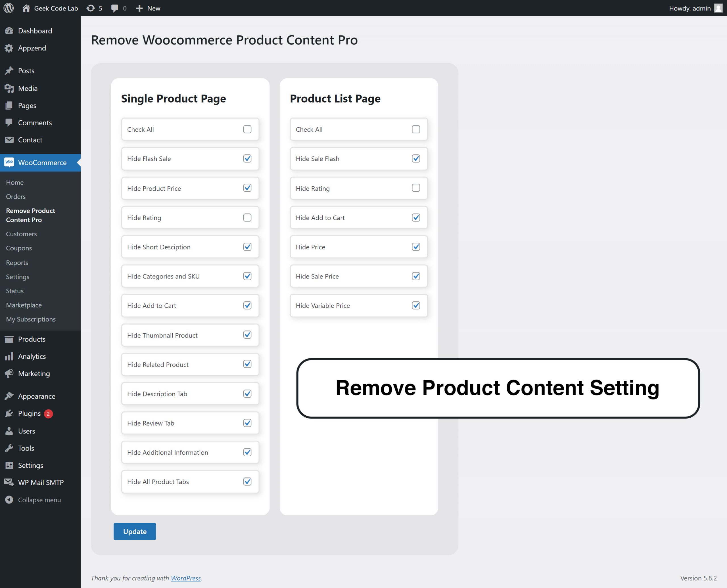Click the WooCommerce logo icon
This screenshot has width=727, height=588.
pyautogui.click(x=9, y=163)
